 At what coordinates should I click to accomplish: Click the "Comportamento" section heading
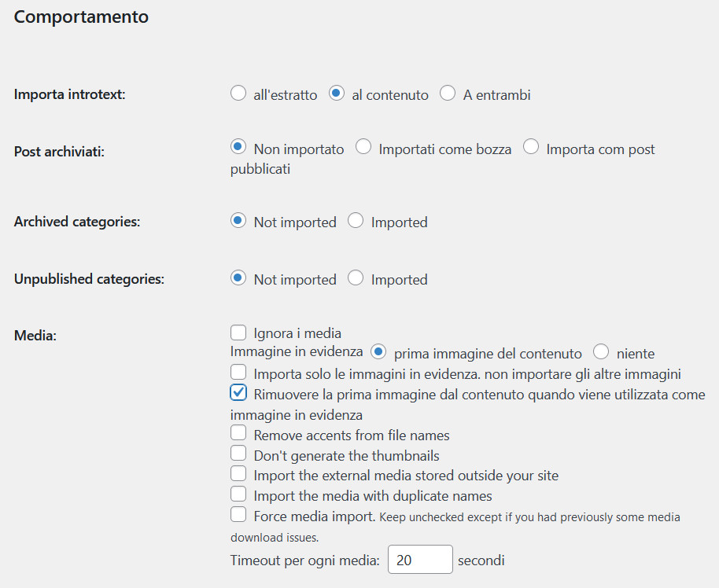(81, 17)
